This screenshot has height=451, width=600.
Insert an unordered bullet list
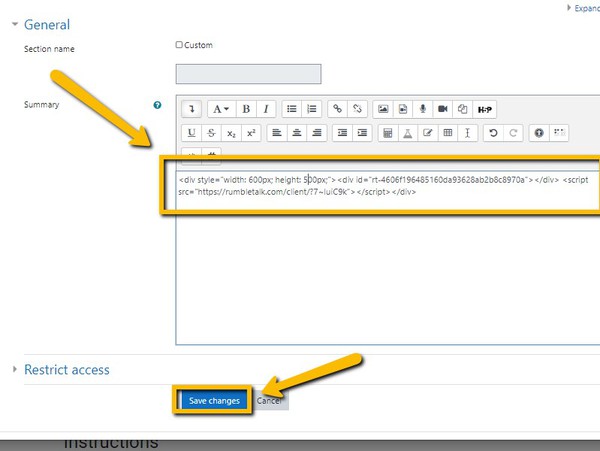point(291,108)
